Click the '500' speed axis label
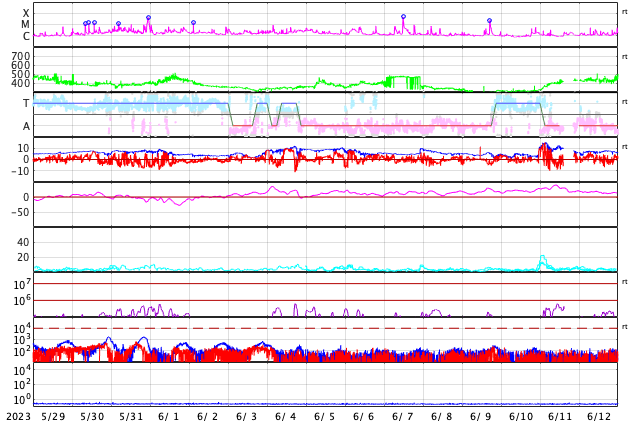 [x=21, y=74]
